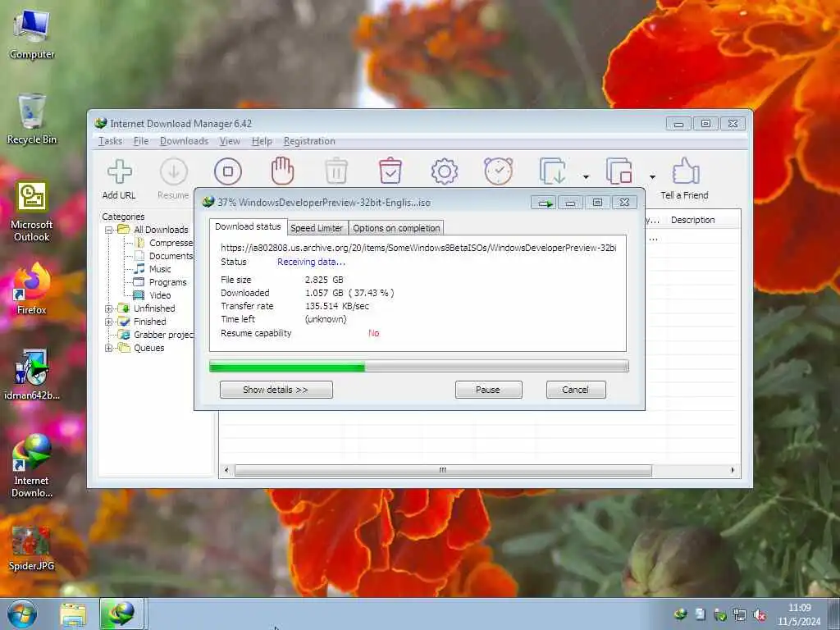The image size is (840, 630).
Task: Click the IDM system tray icon
Action: tap(680, 614)
